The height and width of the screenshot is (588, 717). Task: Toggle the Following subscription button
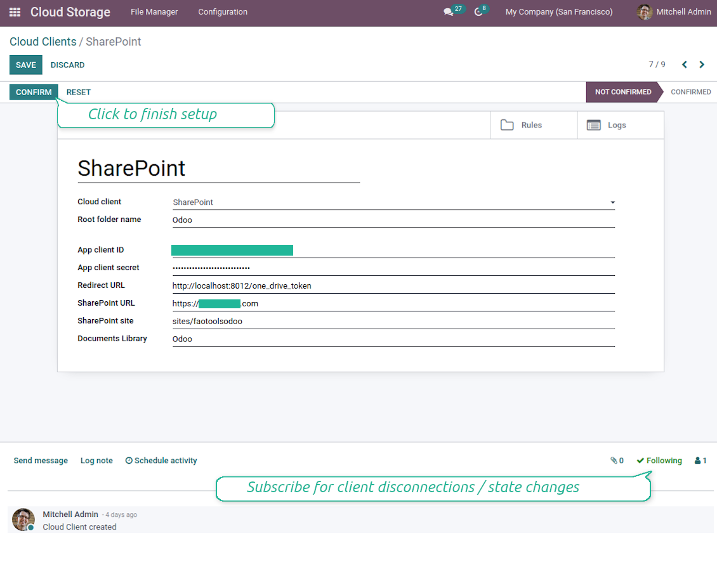(659, 461)
